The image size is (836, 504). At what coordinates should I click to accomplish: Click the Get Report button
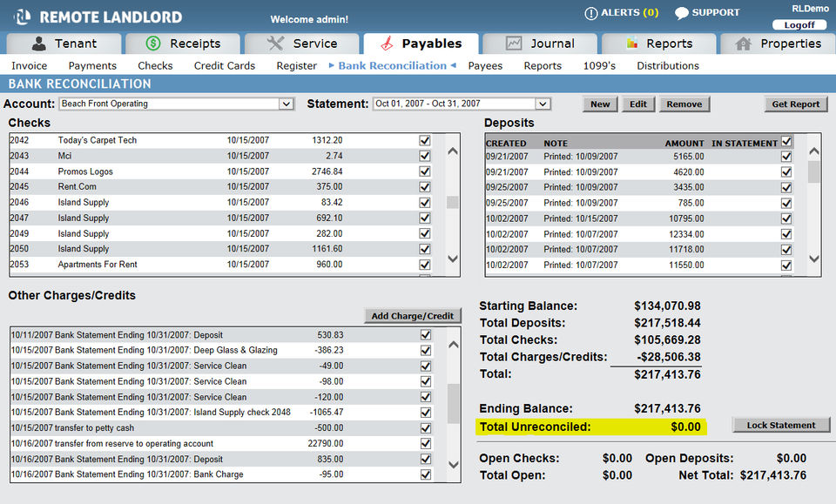[x=796, y=104]
